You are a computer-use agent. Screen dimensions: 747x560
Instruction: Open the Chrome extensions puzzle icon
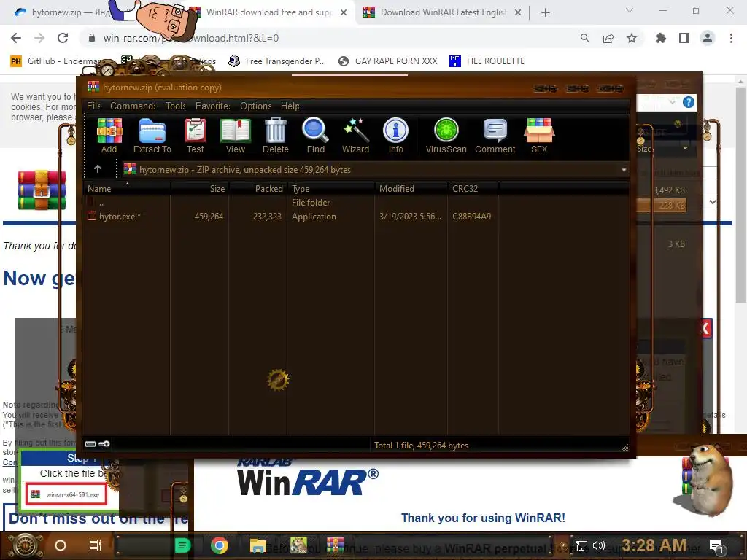click(661, 38)
